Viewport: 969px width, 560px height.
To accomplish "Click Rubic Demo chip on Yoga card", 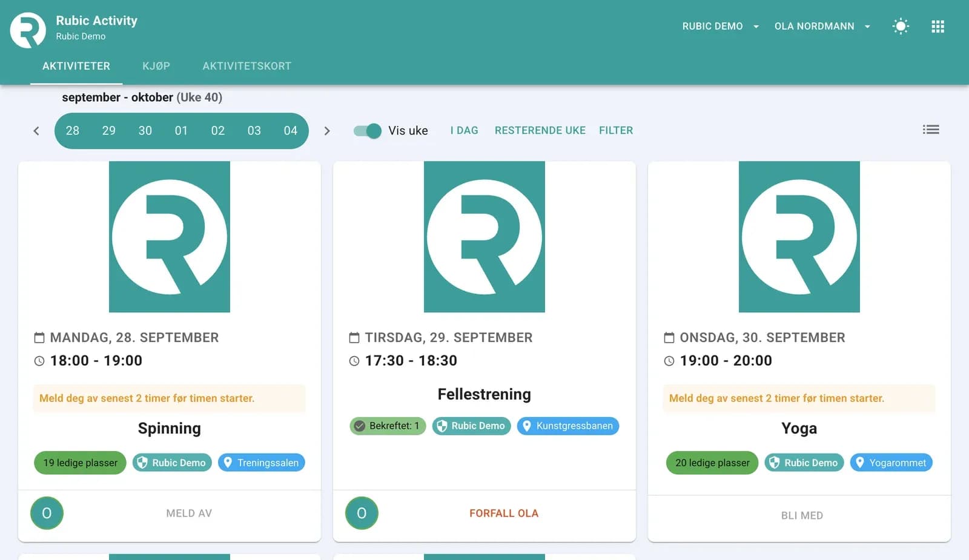I will (x=804, y=463).
